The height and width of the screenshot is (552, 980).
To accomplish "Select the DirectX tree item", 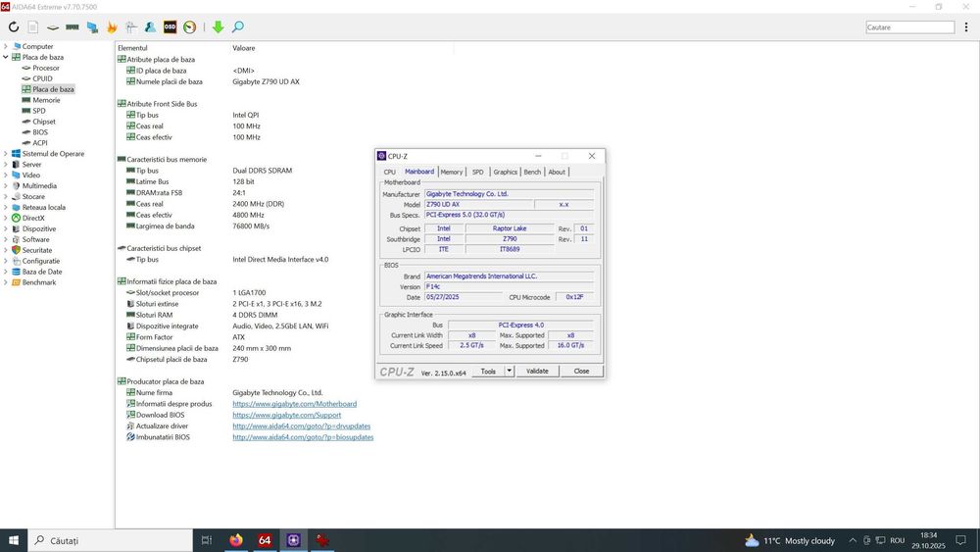I will coord(33,219).
